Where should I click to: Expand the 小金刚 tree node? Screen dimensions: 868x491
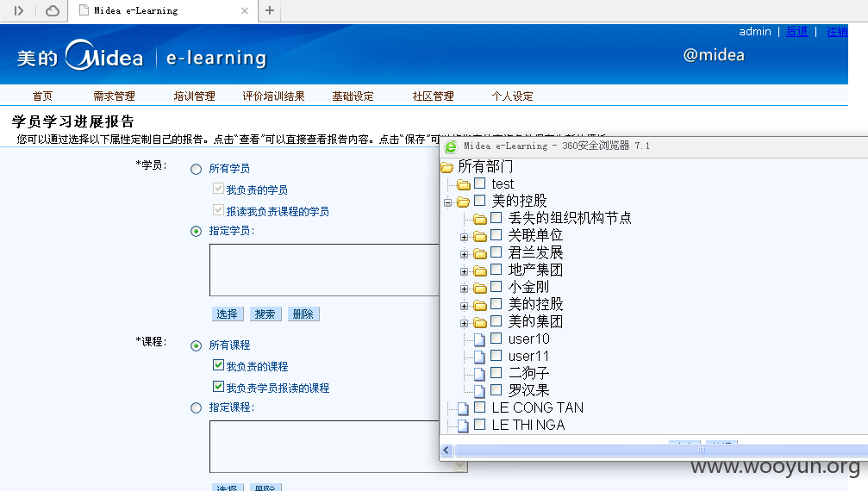coord(464,289)
